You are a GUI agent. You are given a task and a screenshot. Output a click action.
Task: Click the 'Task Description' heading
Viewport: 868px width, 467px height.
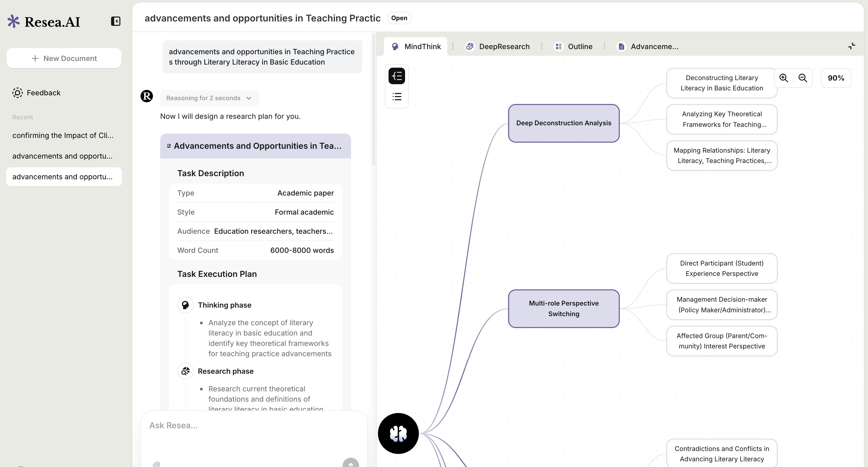pyautogui.click(x=211, y=174)
